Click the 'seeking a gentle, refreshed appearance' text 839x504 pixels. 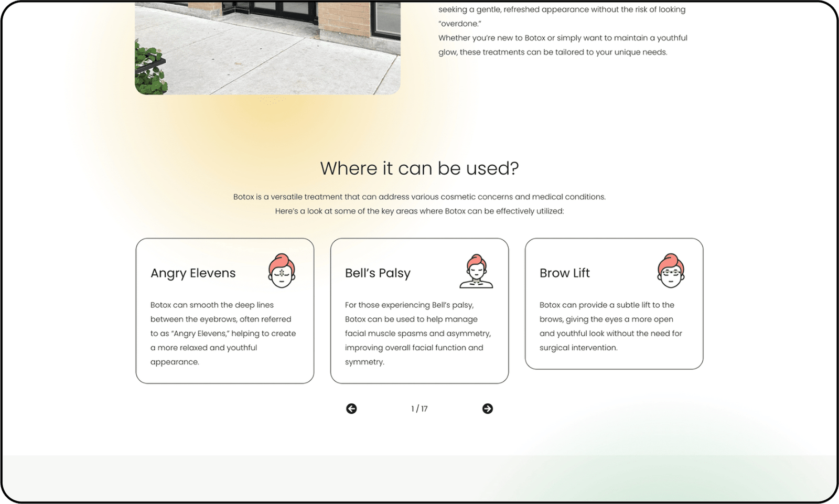coord(562,16)
